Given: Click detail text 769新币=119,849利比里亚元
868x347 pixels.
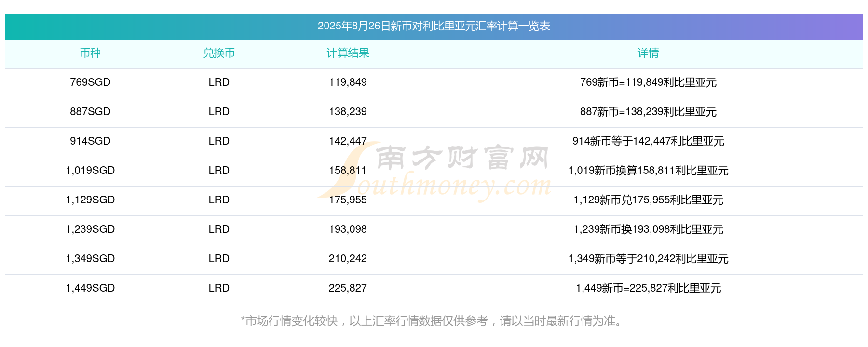Looking at the screenshot, I should [x=648, y=82].
